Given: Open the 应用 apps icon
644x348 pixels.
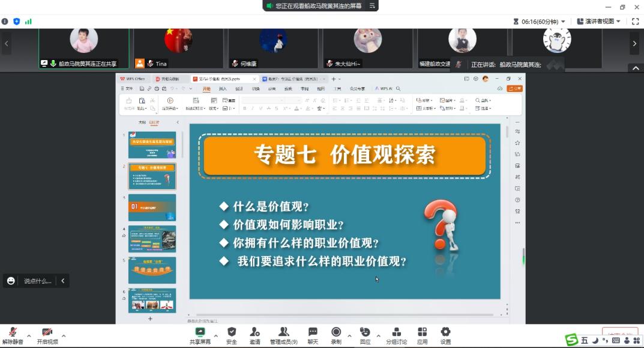Looking at the screenshot, I should pos(422,335).
